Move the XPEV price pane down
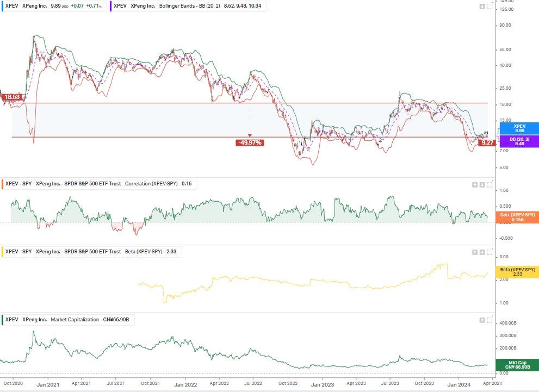Image resolution: width=539 pixels, height=392 pixels. click(482, 7)
